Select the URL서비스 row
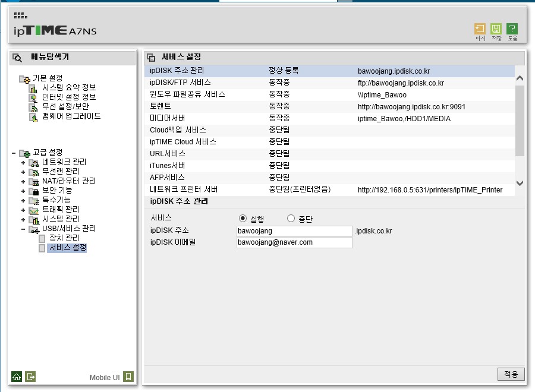Viewport: 535px width, 392px height. (x=329, y=154)
